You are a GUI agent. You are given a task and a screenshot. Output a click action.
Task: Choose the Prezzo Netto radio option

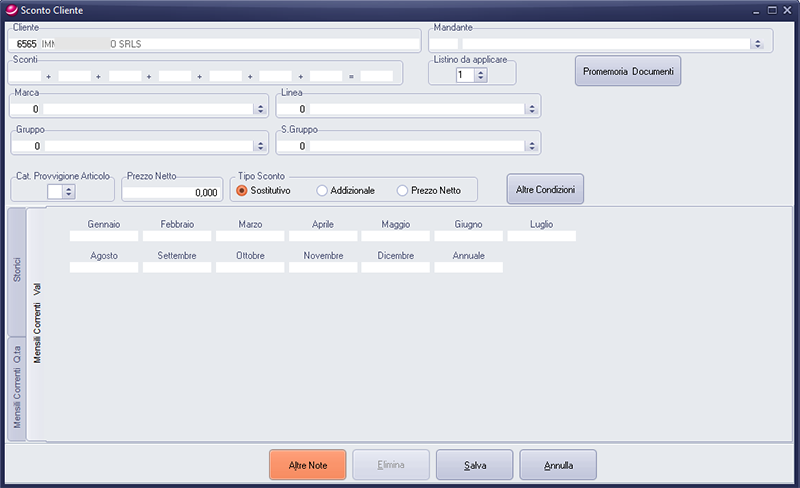[402, 190]
